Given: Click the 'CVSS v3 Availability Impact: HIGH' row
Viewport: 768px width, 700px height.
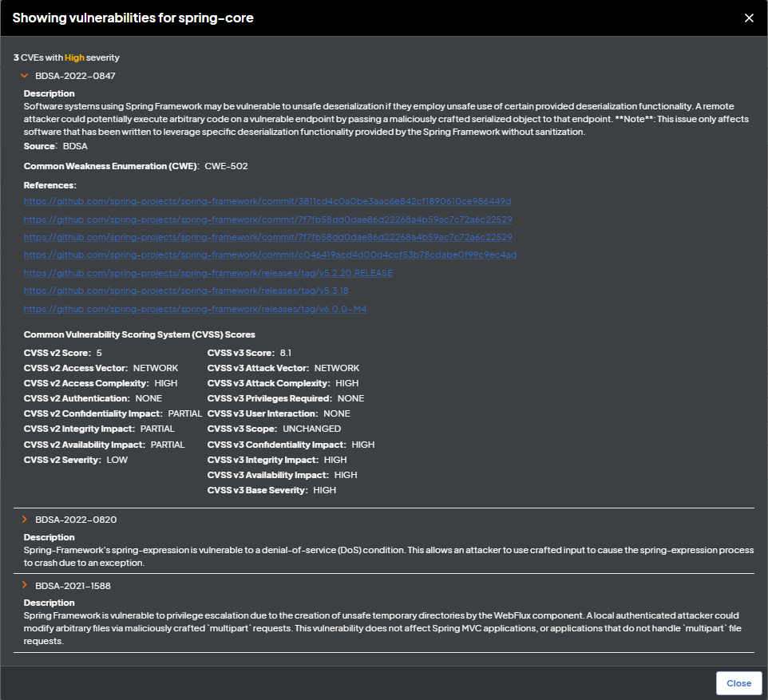Looking at the screenshot, I should click(x=282, y=475).
